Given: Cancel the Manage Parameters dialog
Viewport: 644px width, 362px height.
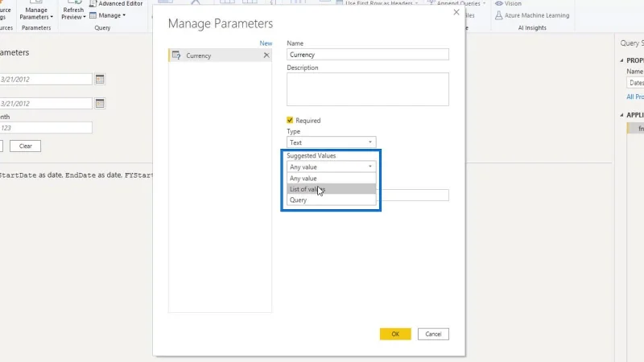Looking at the screenshot, I should coord(433,334).
